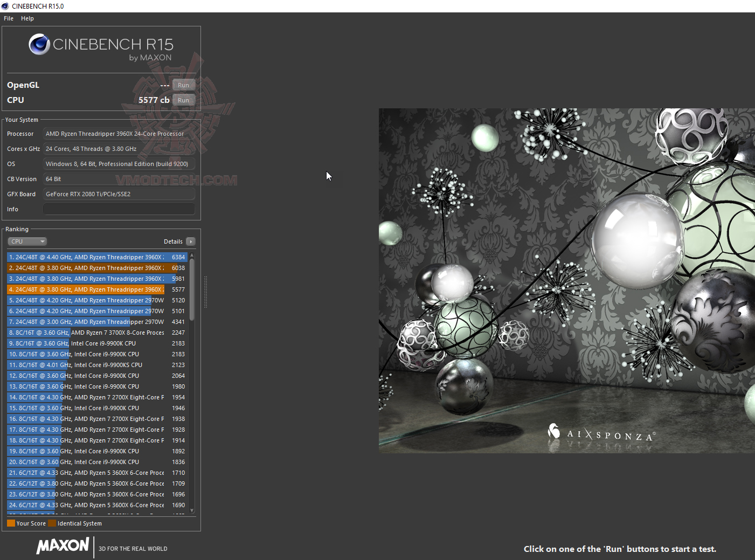This screenshot has width=755, height=560.
Task: Click the CPU score text "5577 cb"
Action: 154,100
